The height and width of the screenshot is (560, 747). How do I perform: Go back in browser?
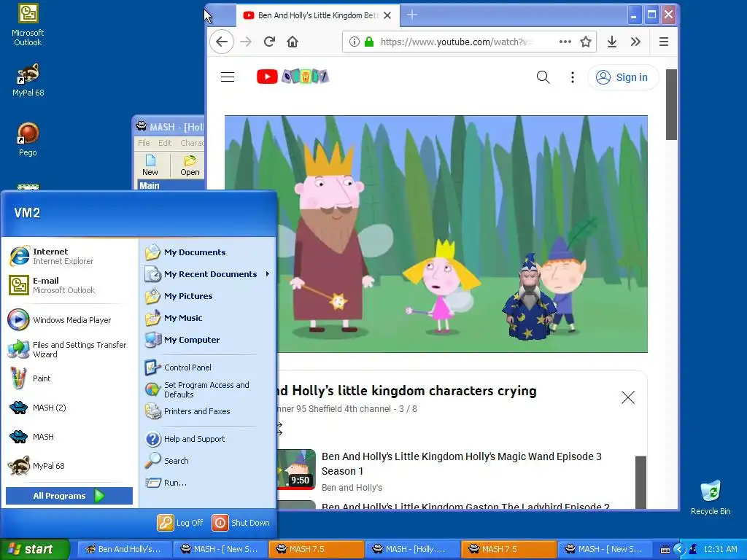(x=222, y=42)
